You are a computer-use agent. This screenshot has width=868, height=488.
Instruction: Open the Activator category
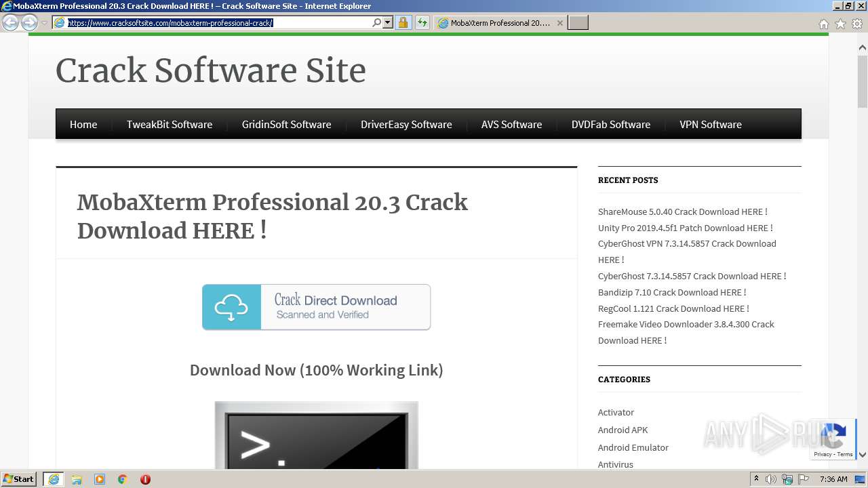tap(616, 412)
